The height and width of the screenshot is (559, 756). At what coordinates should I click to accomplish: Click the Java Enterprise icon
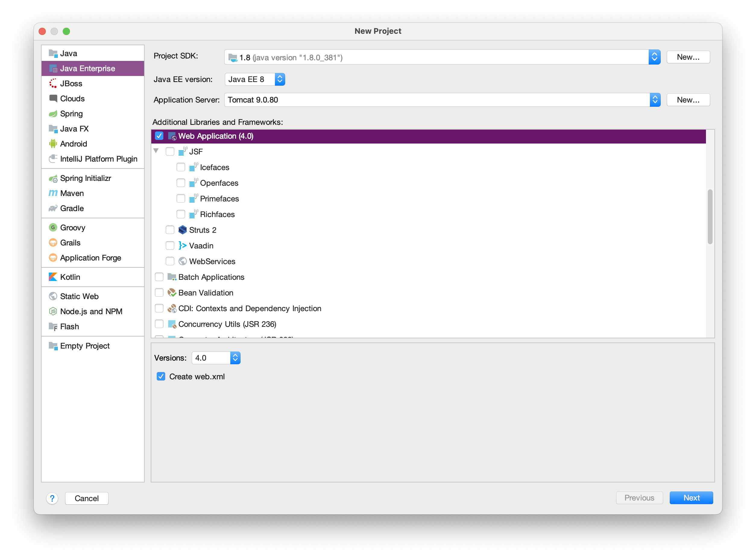coord(53,68)
